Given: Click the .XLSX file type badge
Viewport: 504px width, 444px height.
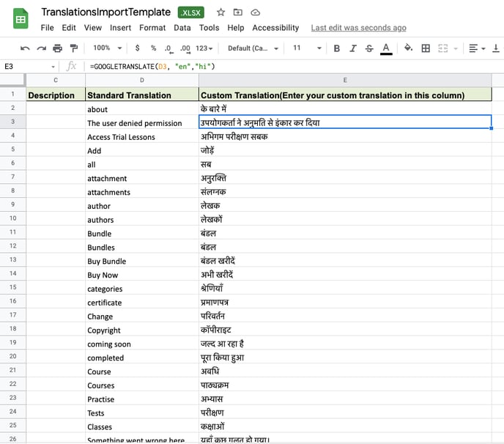Looking at the screenshot, I should (x=191, y=12).
